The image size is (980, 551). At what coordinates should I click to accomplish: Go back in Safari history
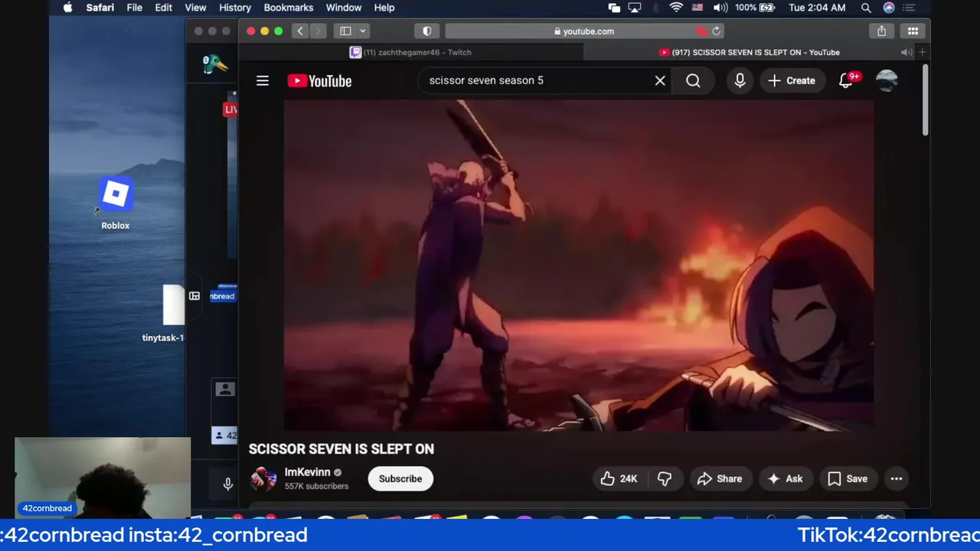[x=300, y=31]
